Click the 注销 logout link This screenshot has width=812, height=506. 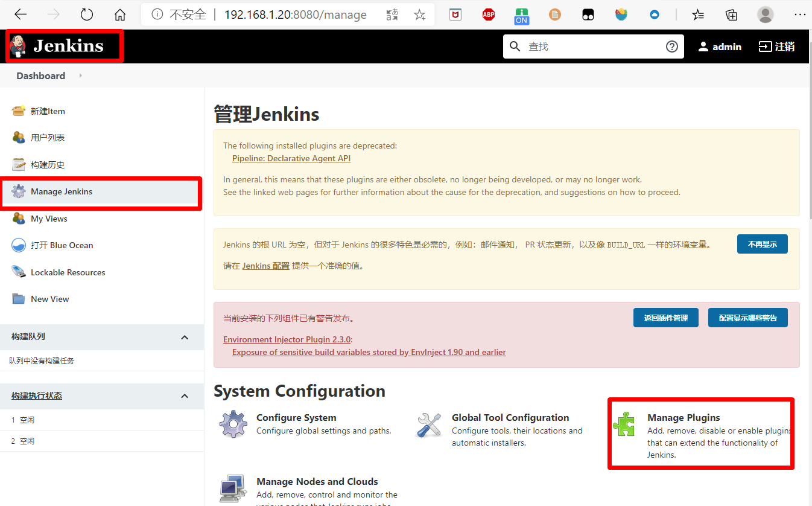point(776,46)
